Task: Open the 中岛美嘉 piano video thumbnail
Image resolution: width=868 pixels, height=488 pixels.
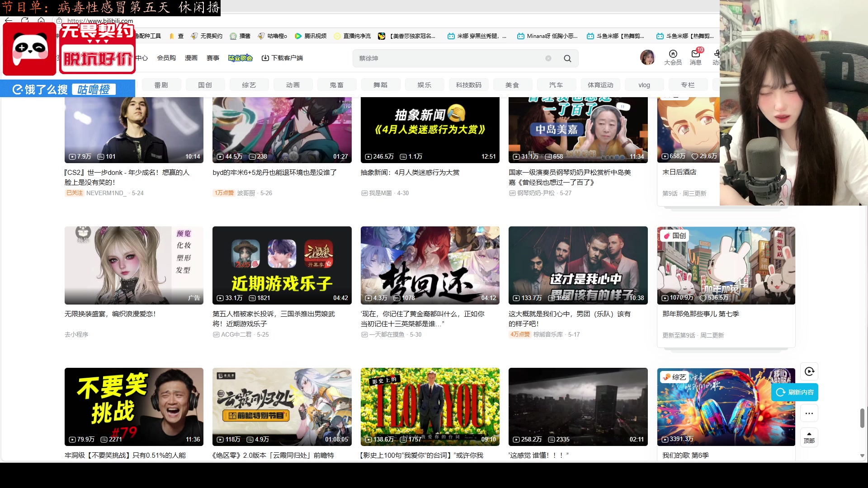Action: [578, 130]
